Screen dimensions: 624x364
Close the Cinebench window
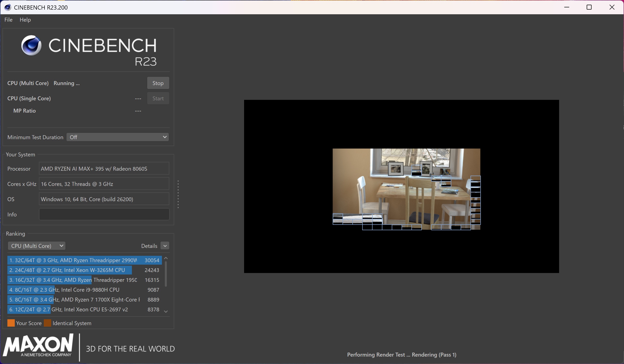[612, 7]
